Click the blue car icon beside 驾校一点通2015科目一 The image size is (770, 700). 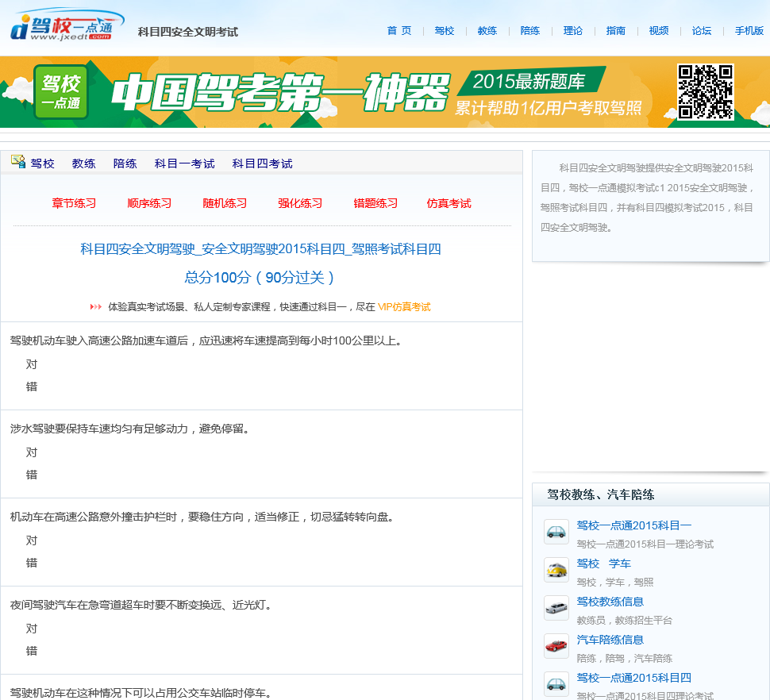click(x=556, y=532)
